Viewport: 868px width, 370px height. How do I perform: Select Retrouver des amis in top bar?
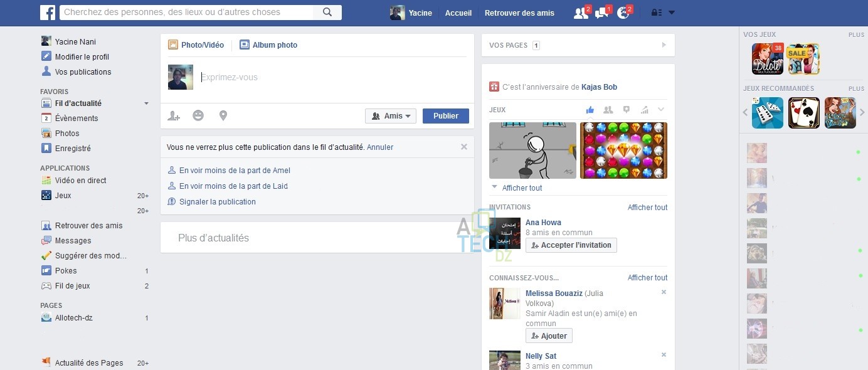(520, 13)
